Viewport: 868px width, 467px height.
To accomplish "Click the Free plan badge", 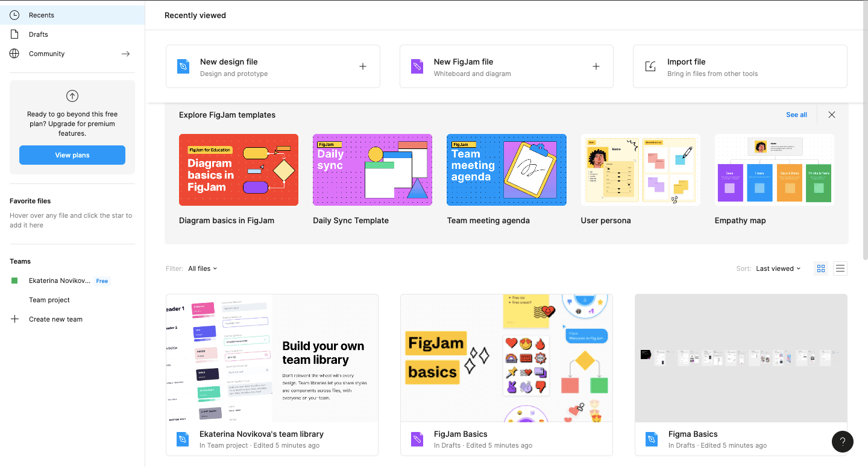I will pyautogui.click(x=102, y=281).
